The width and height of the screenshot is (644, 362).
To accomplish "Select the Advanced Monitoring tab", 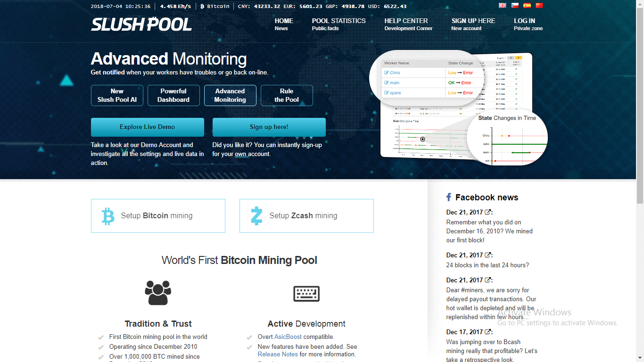I will pyautogui.click(x=230, y=95).
